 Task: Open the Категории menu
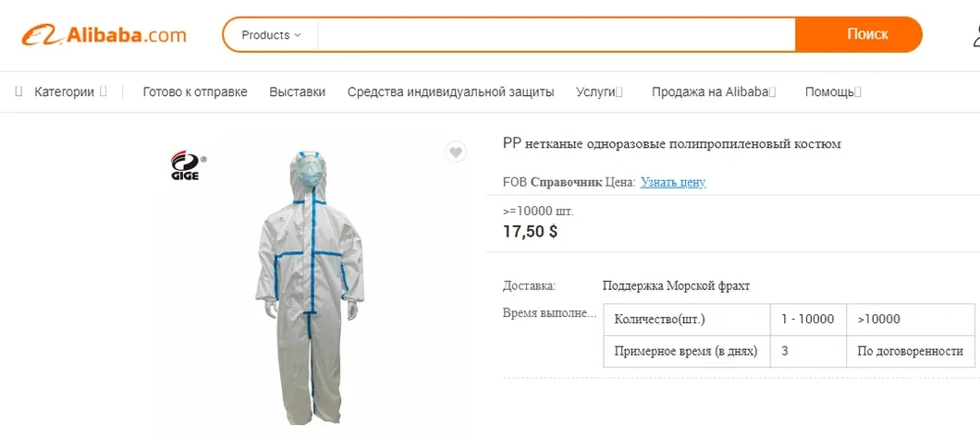pos(65,91)
